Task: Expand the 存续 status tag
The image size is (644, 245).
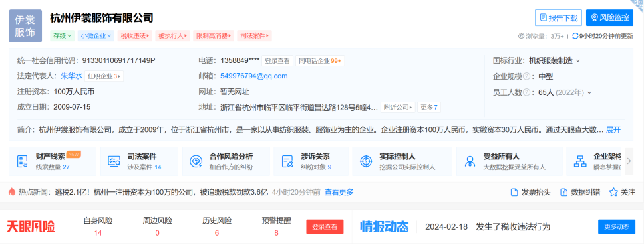Action: click(63, 36)
